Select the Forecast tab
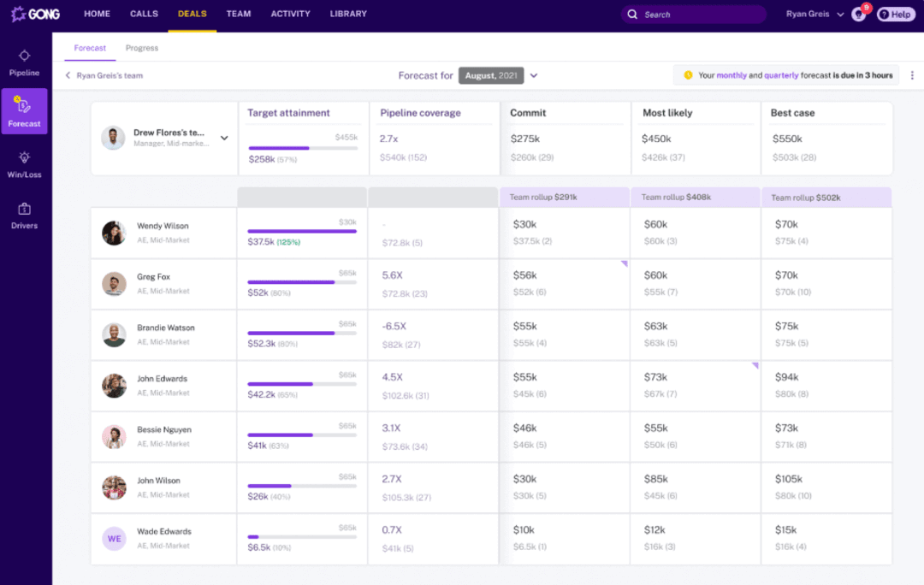This screenshot has height=585, width=924. click(89, 48)
